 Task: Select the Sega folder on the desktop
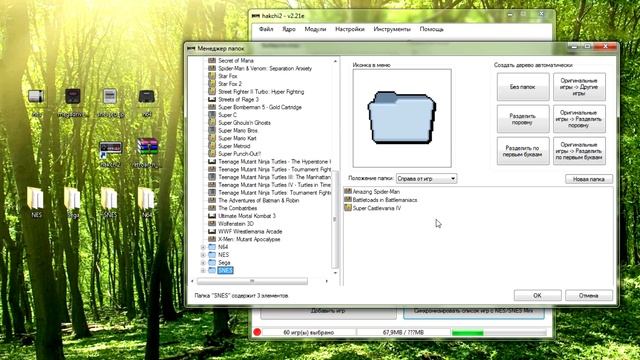pos(73,202)
